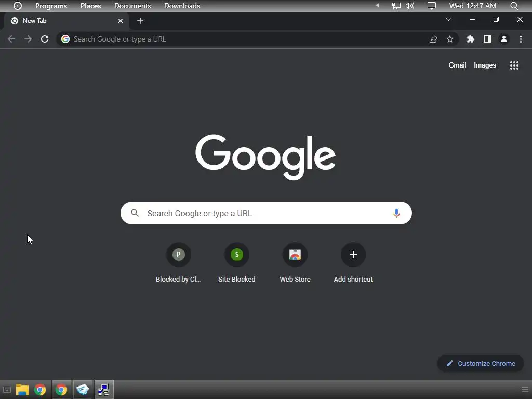Click the Google search box on the page

pyautogui.click(x=266, y=213)
